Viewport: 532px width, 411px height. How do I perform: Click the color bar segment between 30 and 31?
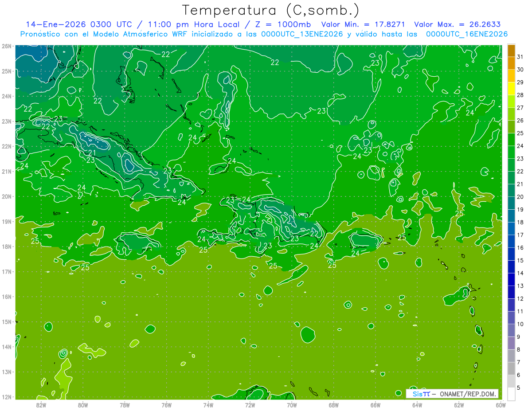click(x=512, y=63)
